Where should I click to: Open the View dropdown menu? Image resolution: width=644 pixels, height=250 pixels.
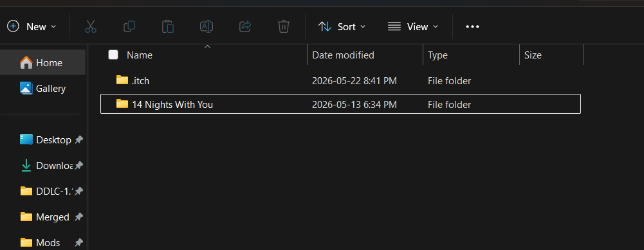[413, 27]
